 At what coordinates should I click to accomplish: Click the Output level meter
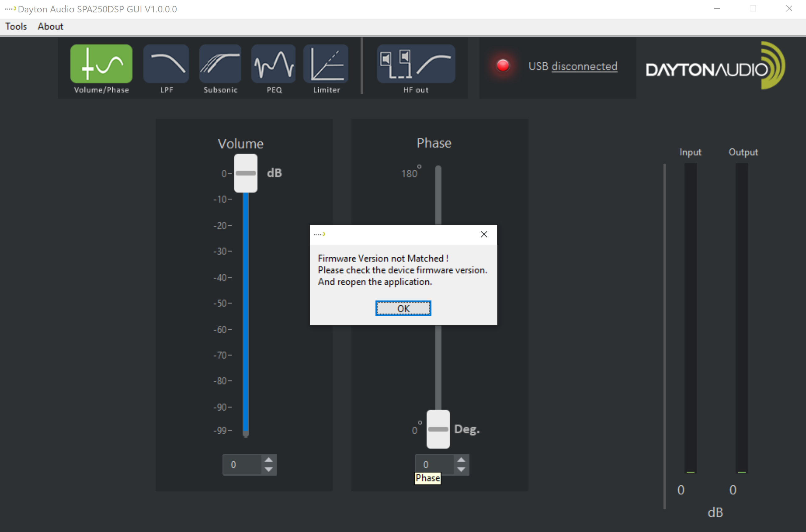pos(742,318)
